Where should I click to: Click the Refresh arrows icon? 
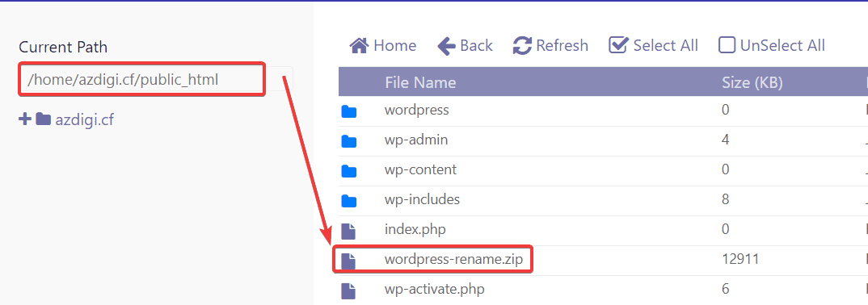(x=522, y=45)
